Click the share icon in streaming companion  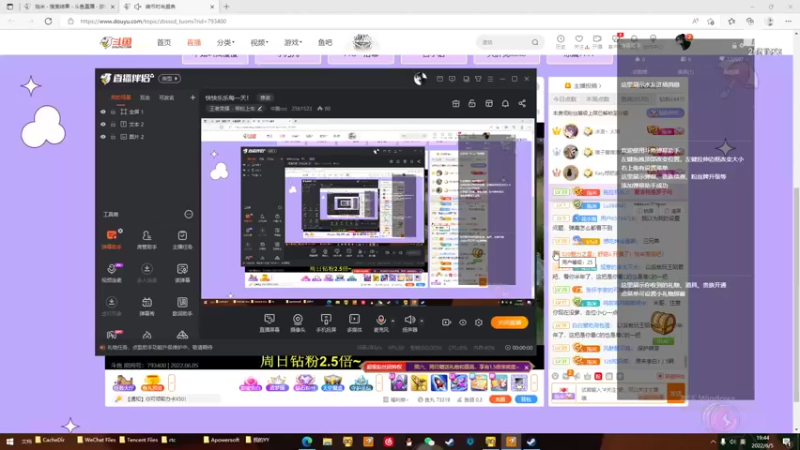pos(522,104)
